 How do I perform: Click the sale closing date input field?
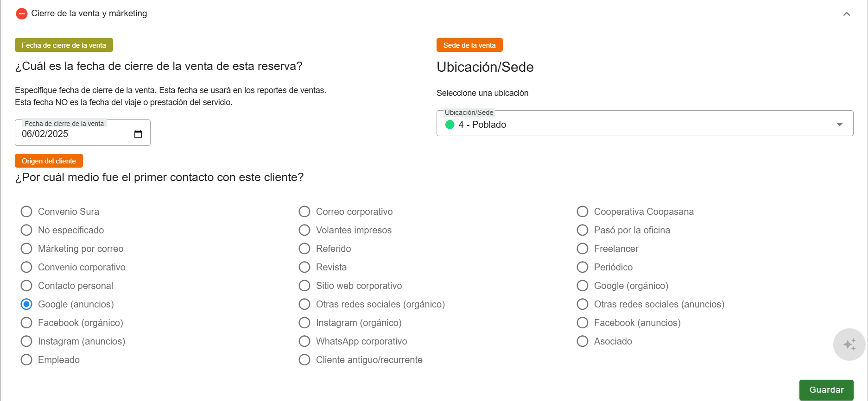pos(74,134)
